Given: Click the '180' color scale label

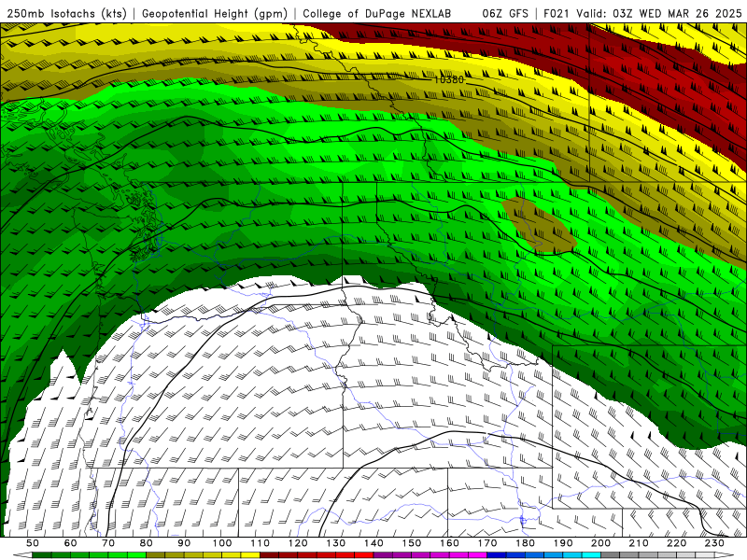Looking at the screenshot, I should 526,543.
